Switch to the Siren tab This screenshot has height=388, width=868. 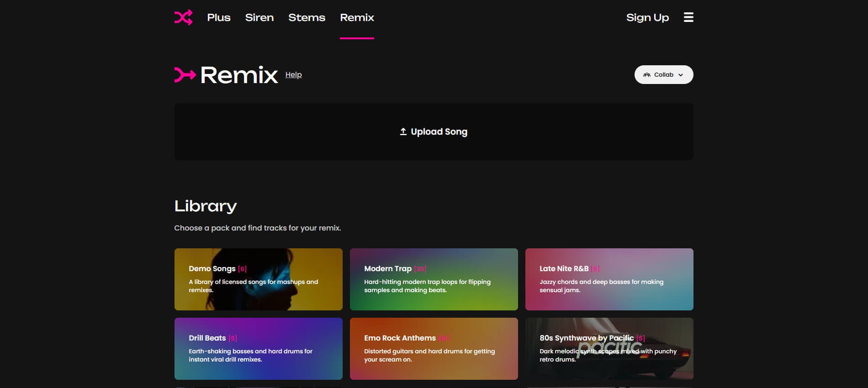click(259, 17)
